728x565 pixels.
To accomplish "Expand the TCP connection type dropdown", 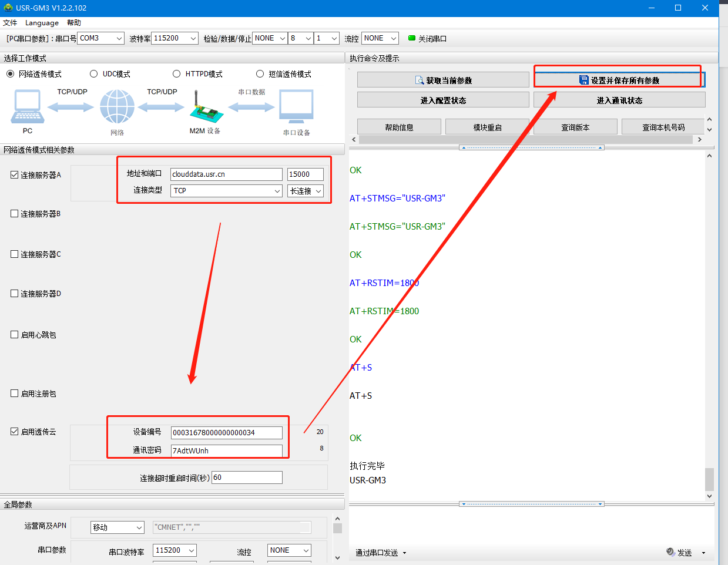I will coord(226,191).
